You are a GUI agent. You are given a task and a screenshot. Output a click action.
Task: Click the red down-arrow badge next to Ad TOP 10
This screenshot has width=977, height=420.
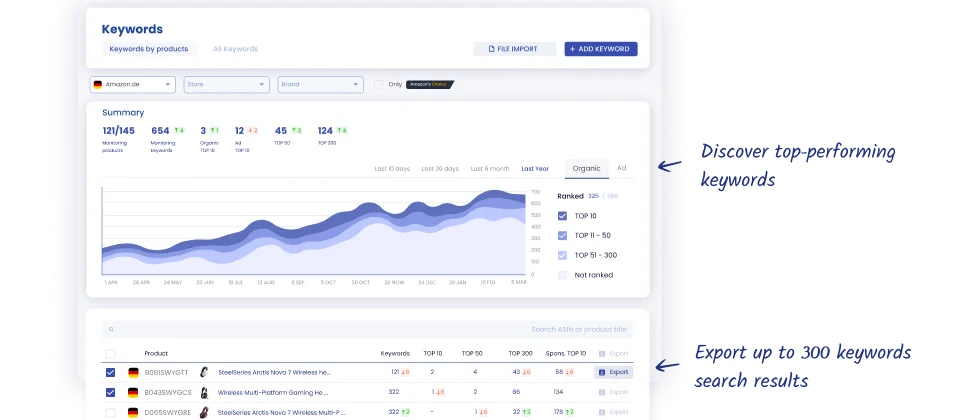point(253,131)
